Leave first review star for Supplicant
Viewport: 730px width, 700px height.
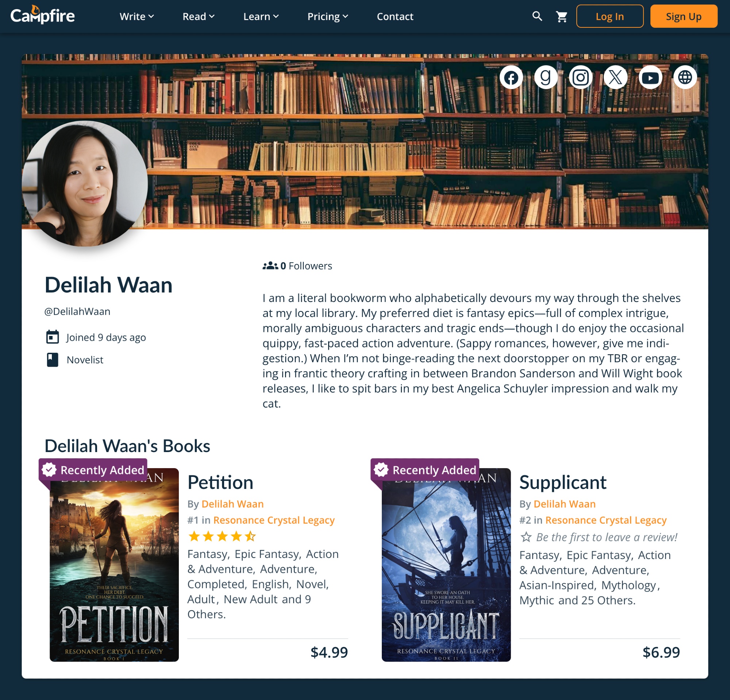coord(526,537)
